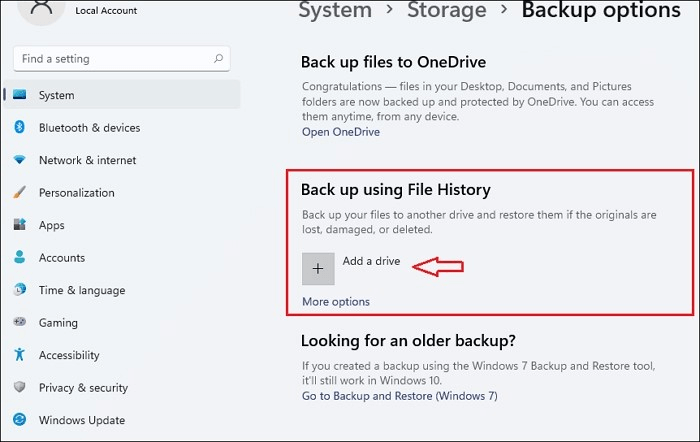
Task: Click the Gaming controller icon
Action: pyautogui.click(x=19, y=323)
